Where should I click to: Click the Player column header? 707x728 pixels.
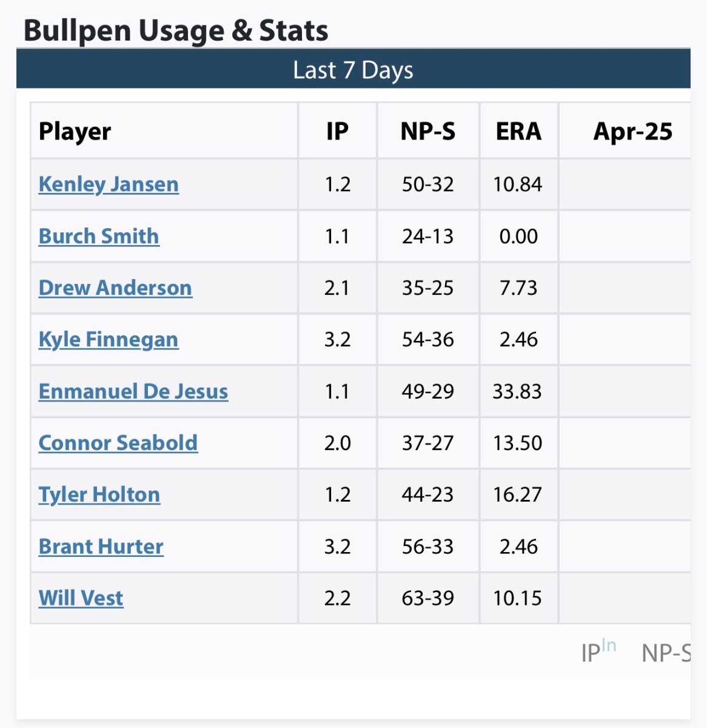pyautogui.click(x=75, y=132)
